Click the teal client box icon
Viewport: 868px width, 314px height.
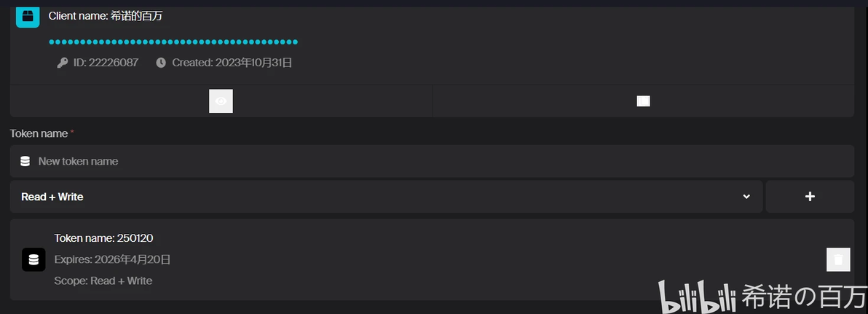coord(28,16)
